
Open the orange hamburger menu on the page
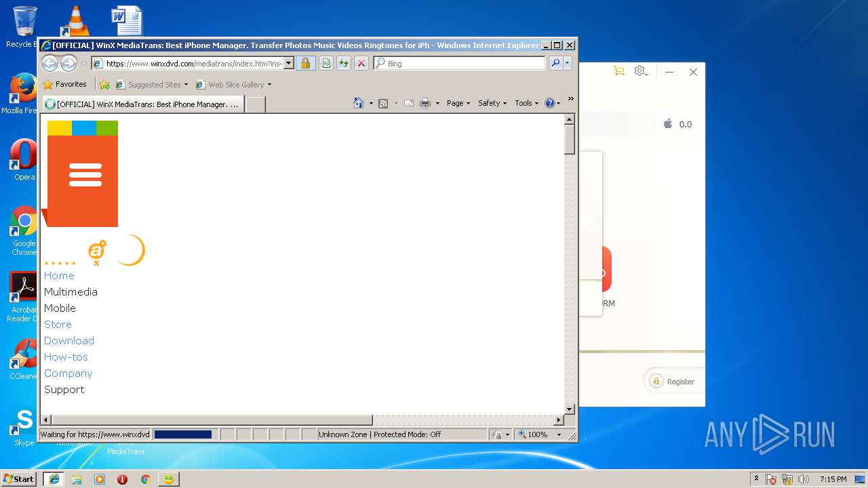(x=85, y=174)
